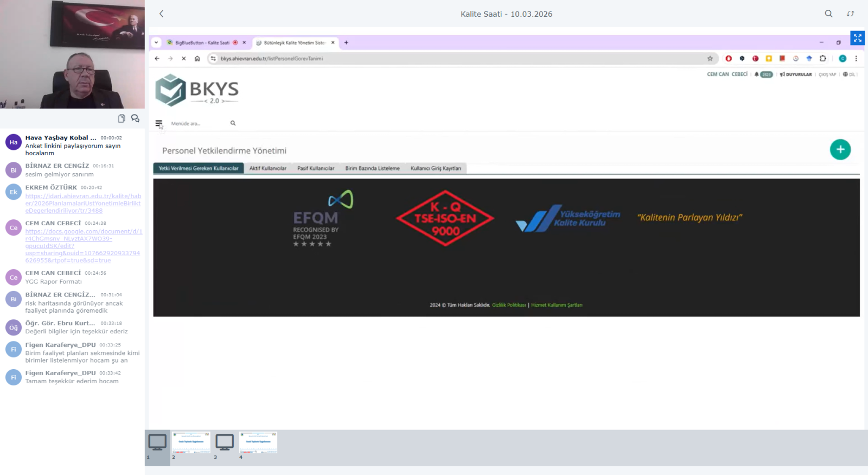Viewport: 868px width, 475px height.
Task: Open Ekrem Öztürk's shared ahievran link
Action: coord(83,204)
